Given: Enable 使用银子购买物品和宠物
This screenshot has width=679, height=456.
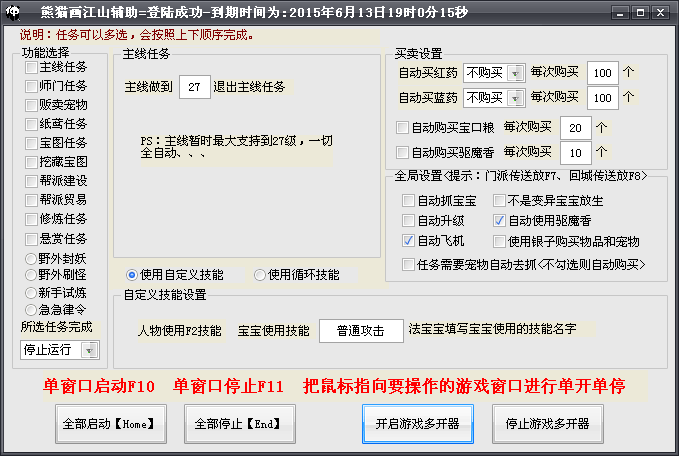Looking at the screenshot, I should click(x=499, y=241).
